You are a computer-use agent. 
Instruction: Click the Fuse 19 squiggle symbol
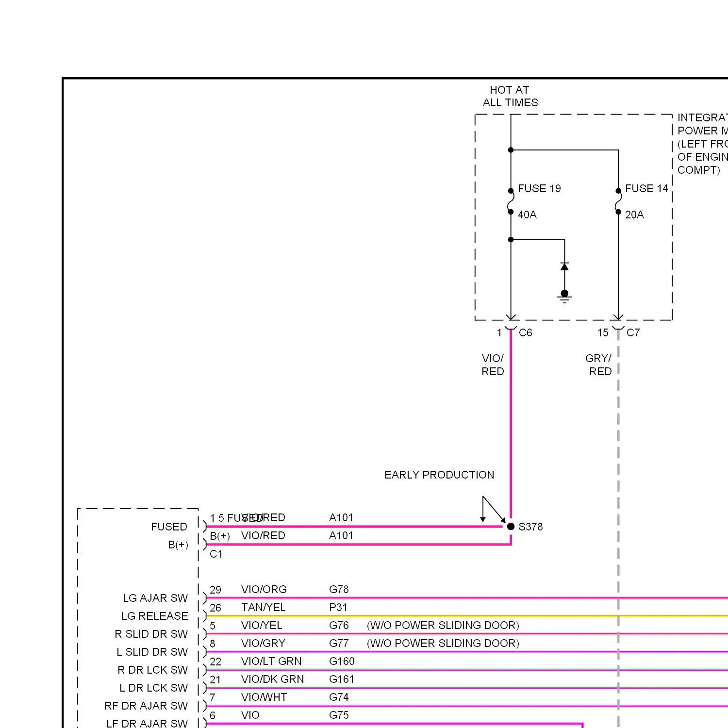point(511,201)
